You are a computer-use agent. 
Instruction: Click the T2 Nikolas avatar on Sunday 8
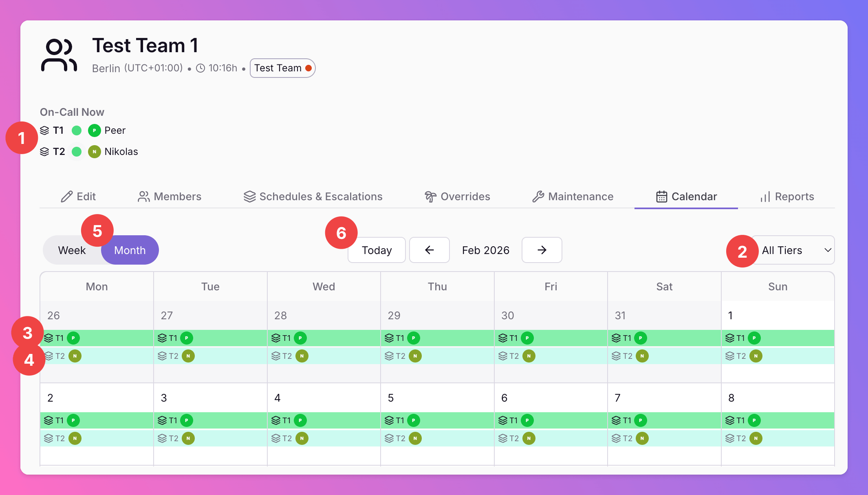pos(756,438)
